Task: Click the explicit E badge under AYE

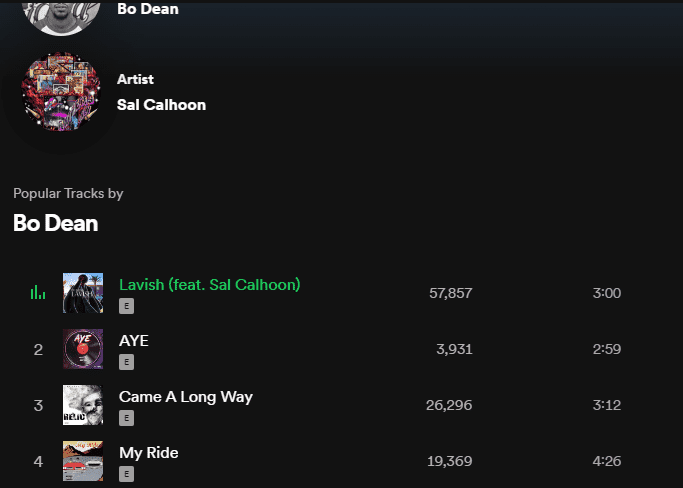Action: pyautogui.click(x=126, y=362)
